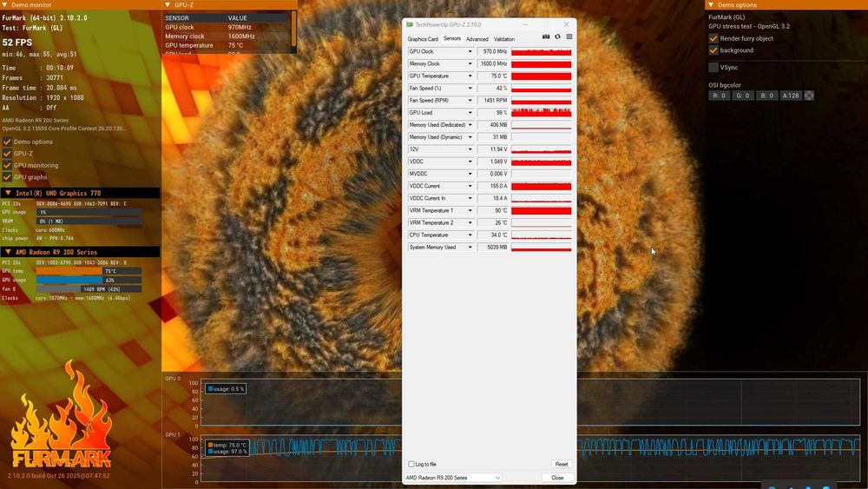Click the GPU-Z screenshot camera icon
Viewport: 868px width, 489px height.
pos(546,36)
